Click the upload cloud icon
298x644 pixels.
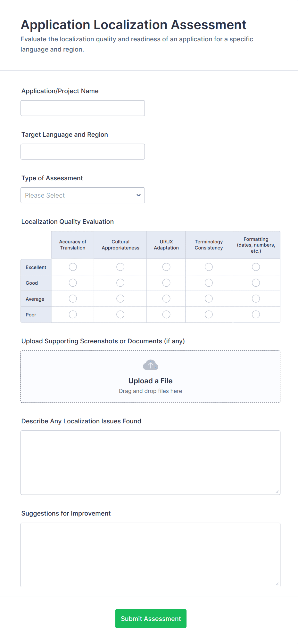[x=150, y=365]
